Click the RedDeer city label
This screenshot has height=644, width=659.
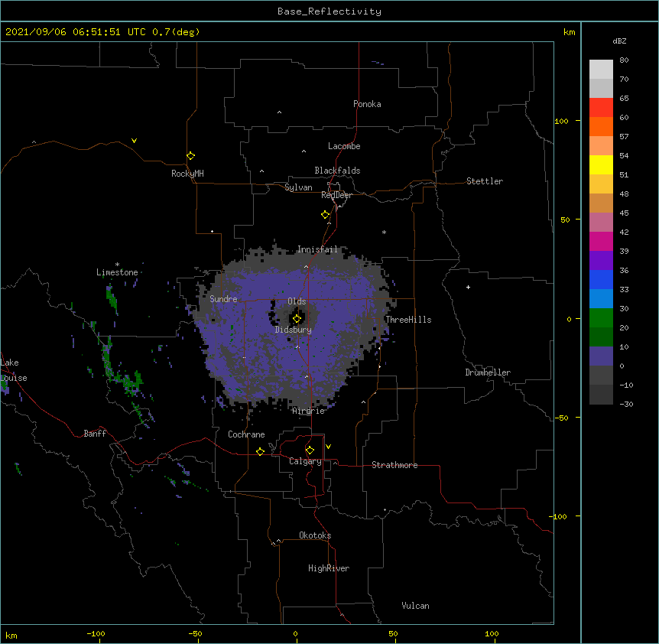[336, 195]
